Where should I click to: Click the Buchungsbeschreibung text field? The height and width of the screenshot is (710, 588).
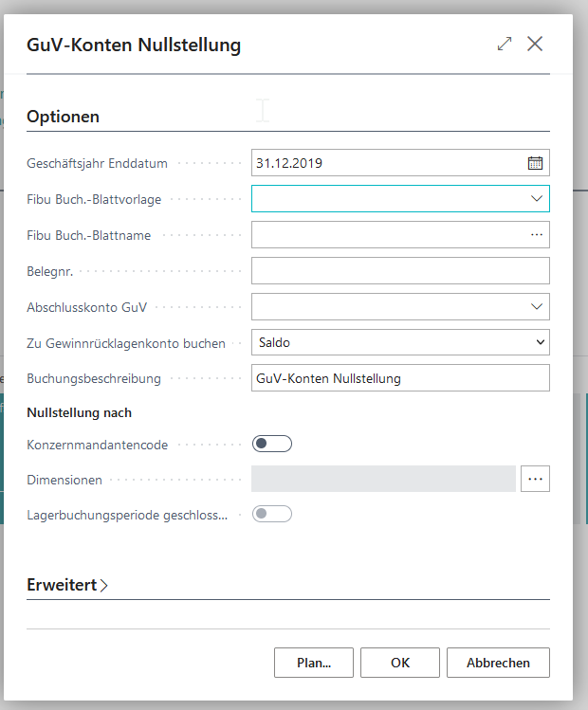coord(399,378)
